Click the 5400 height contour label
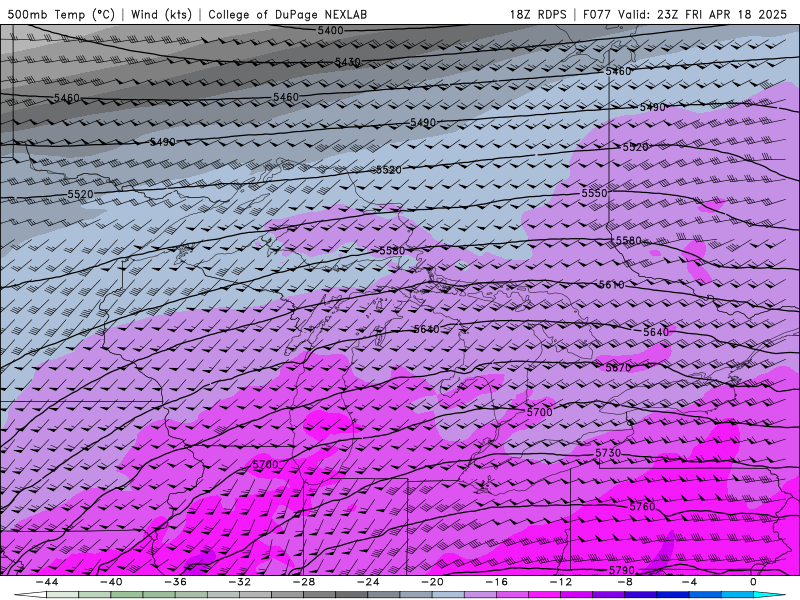This screenshot has height=600, width=800. (x=330, y=31)
